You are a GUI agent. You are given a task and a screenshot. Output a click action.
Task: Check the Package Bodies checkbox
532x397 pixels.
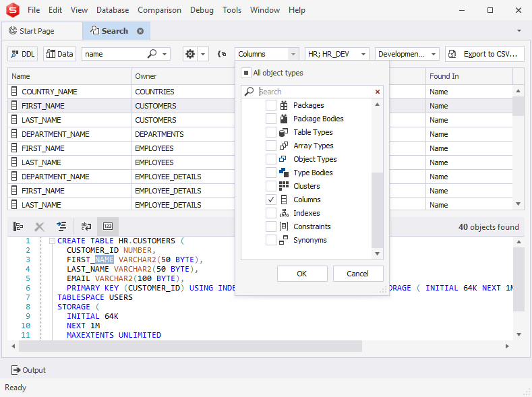click(x=271, y=119)
